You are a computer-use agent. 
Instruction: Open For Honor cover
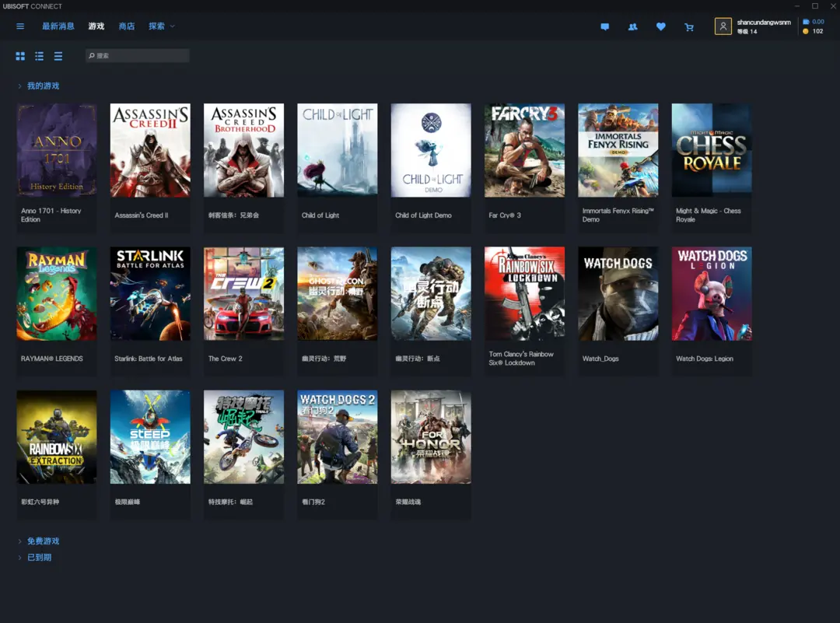[431, 437]
